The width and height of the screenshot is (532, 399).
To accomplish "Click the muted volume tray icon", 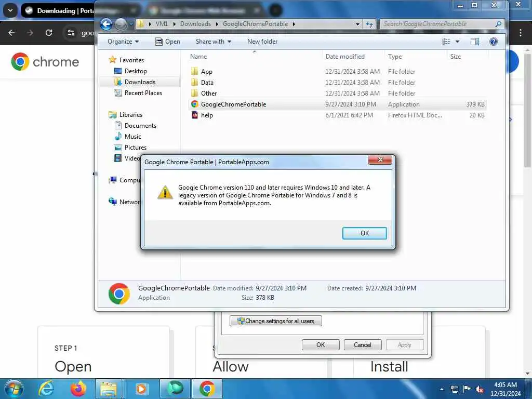I will point(480,389).
